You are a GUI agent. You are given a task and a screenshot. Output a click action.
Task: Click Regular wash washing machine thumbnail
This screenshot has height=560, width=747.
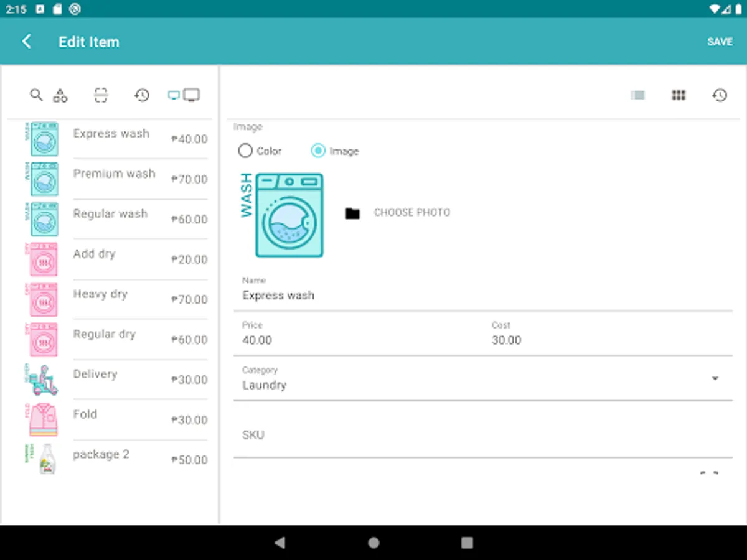click(42, 219)
